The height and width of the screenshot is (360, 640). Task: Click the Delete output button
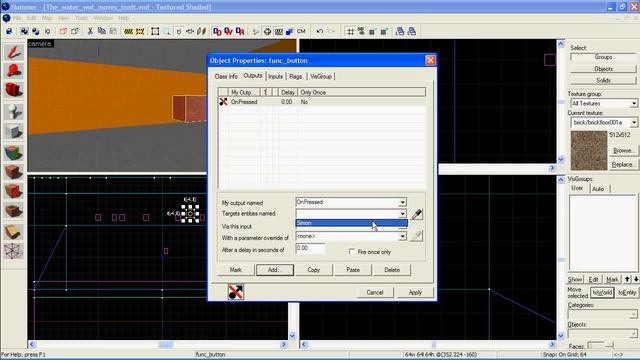coord(392,270)
